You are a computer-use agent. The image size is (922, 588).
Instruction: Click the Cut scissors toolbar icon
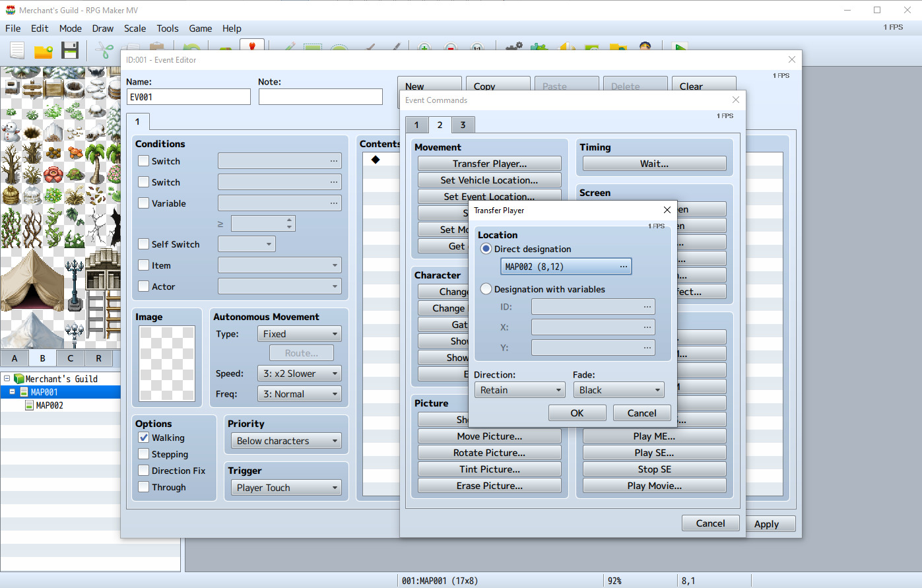tap(104, 51)
